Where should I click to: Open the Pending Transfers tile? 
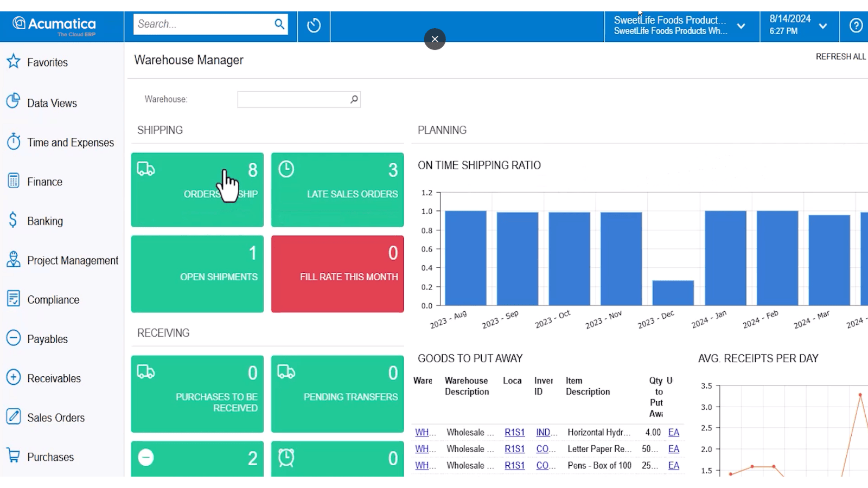337,394
